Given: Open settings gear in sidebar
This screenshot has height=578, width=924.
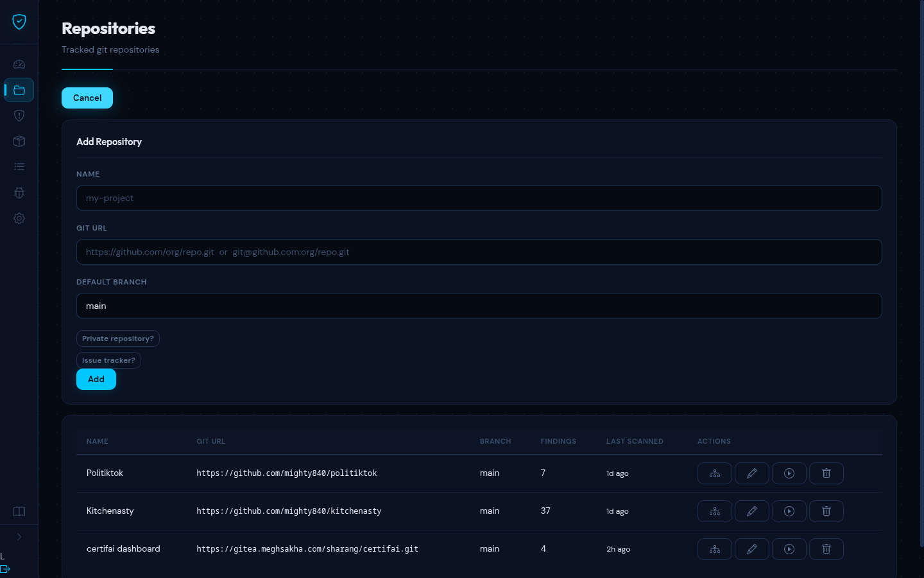Looking at the screenshot, I should [x=19, y=218].
